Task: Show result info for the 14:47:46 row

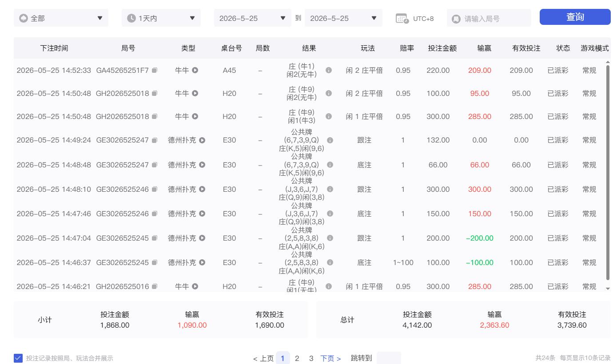Action: pyautogui.click(x=330, y=214)
